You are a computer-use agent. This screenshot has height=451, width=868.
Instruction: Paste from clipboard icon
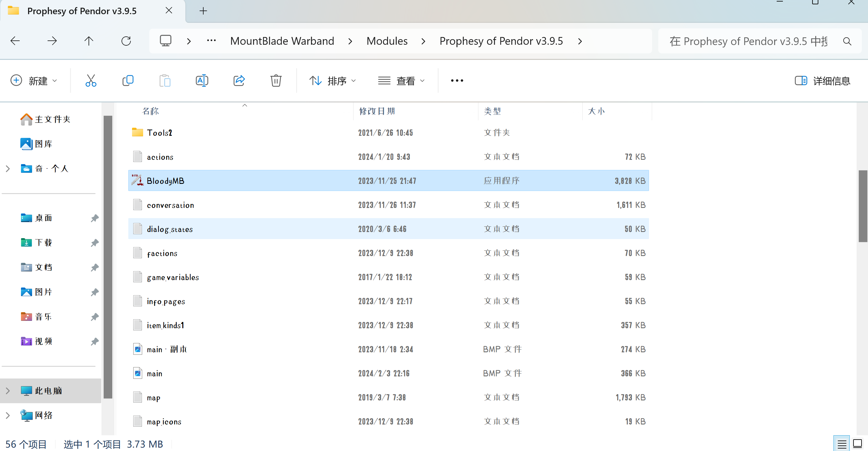point(165,81)
